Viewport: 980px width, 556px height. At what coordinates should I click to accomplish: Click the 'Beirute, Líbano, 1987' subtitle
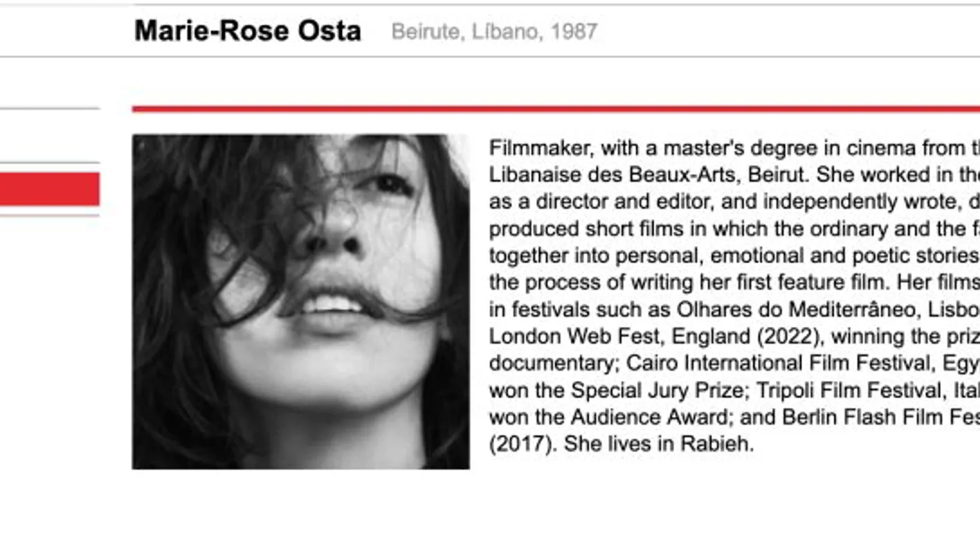pyautogui.click(x=494, y=32)
